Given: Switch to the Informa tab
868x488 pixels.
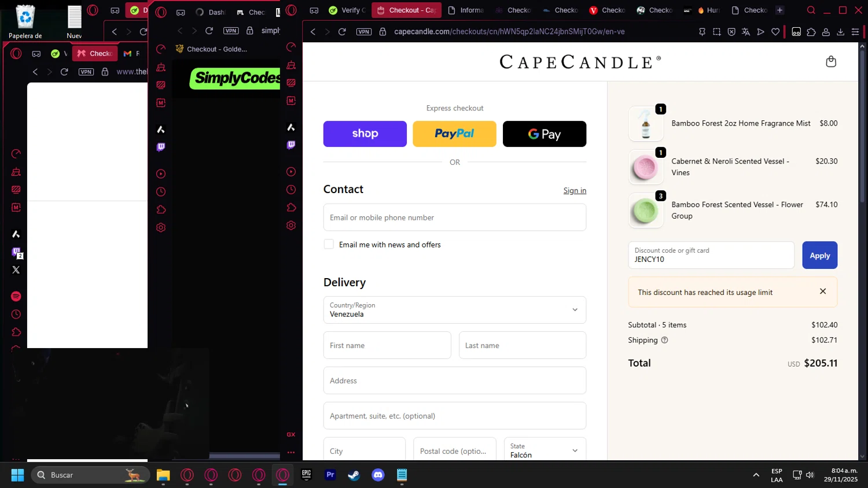Looking at the screenshot, I should [x=466, y=10].
